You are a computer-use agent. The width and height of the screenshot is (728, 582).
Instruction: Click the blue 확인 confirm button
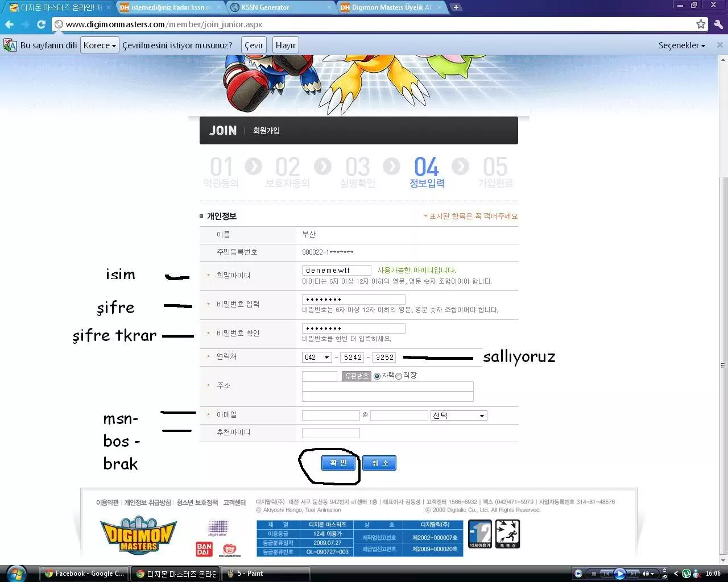click(338, 463)
